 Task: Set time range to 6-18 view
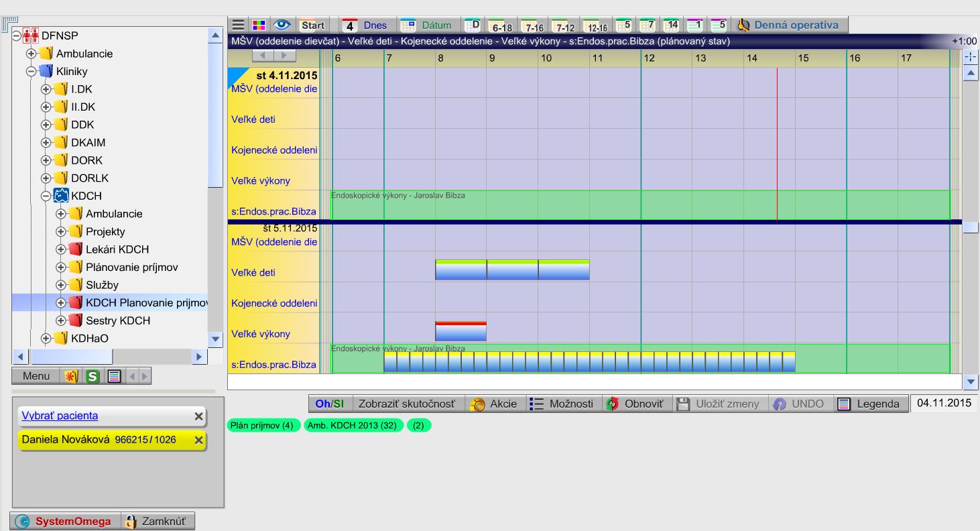pos(501,25)
